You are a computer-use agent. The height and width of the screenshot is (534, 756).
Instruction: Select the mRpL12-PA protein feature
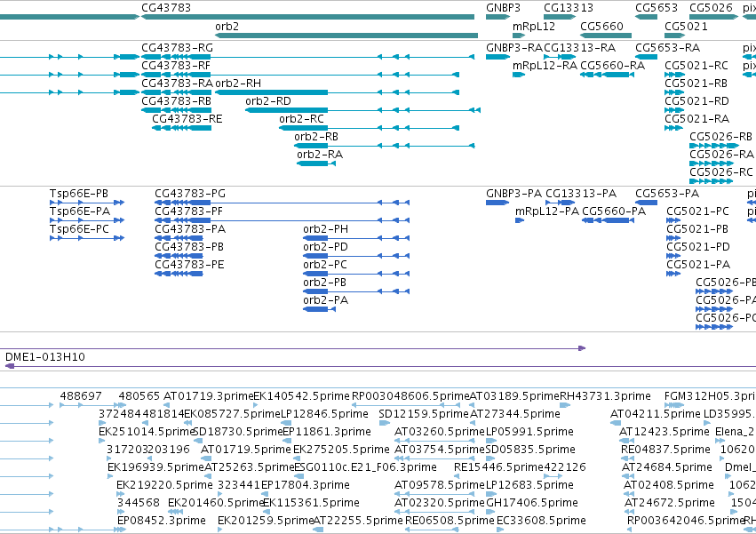coord(520,220)
